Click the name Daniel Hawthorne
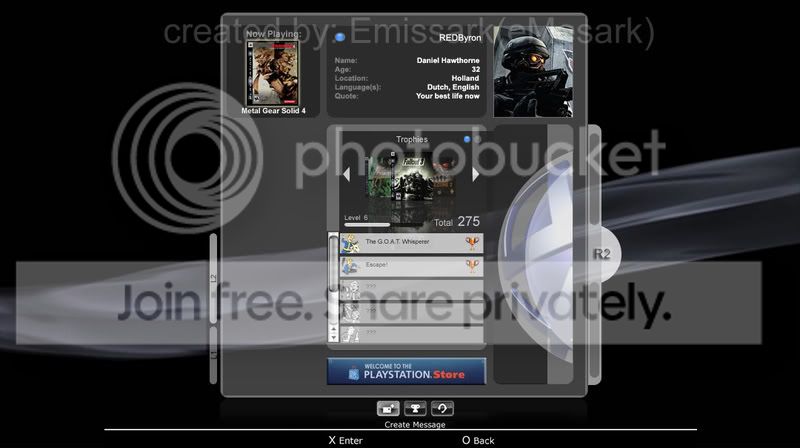Screen dimensions: 800x448 pyautogui.click(x=448, y=60)
